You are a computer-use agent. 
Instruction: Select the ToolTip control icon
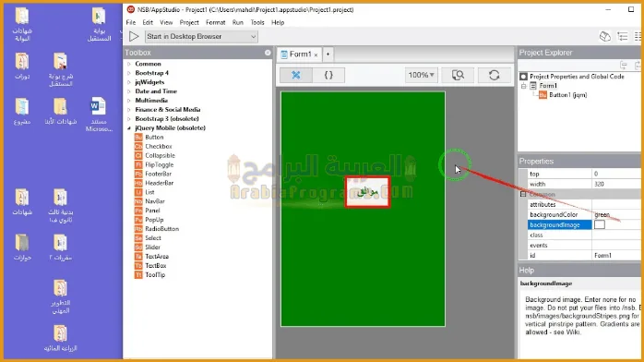[138, 275]
